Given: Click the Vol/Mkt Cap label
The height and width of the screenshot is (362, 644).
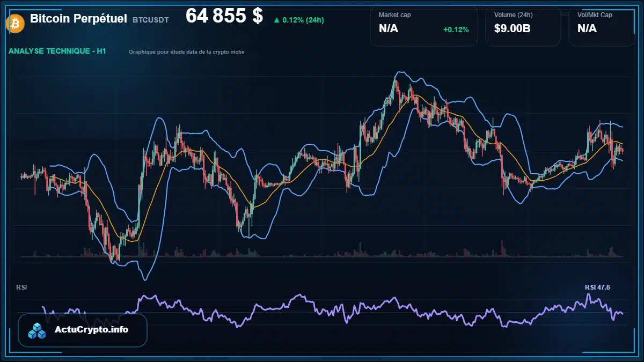Looking at the screenshot, I should [595, 15].
